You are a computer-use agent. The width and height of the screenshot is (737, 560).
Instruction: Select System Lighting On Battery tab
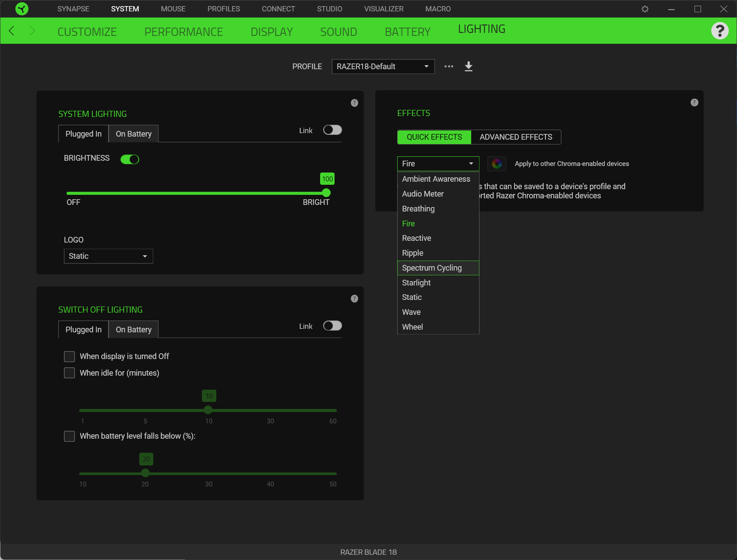pos(134,134)
